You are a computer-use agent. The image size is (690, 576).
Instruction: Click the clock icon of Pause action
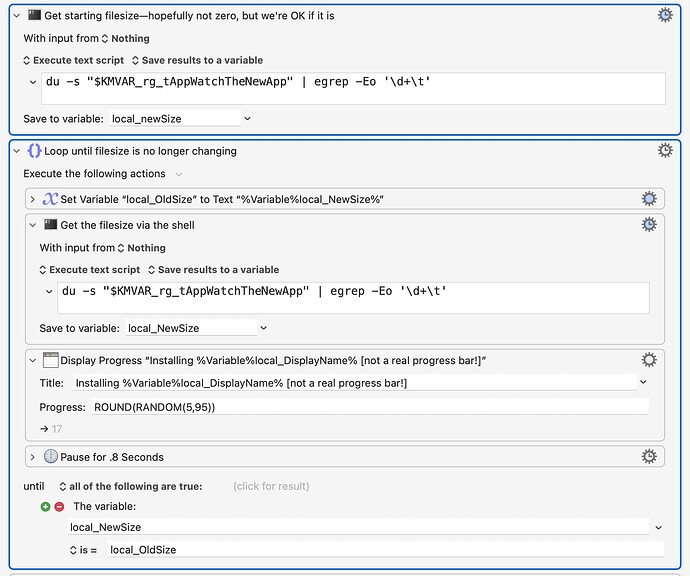click(51, 457)
